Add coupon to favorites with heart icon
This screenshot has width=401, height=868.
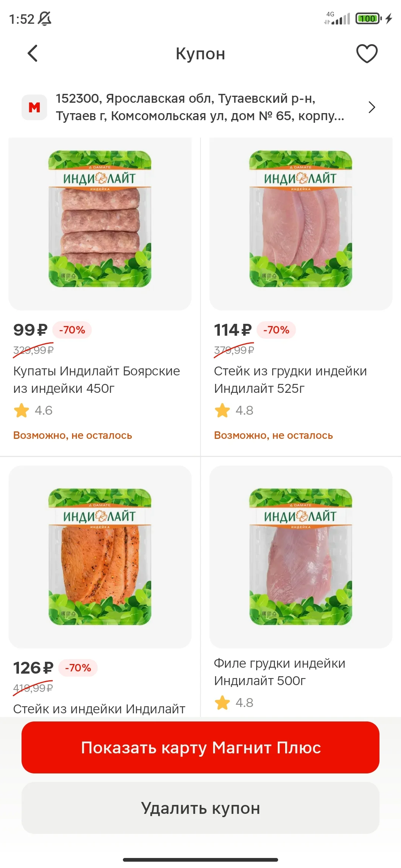pyautogui.click(x=367, y=53)
